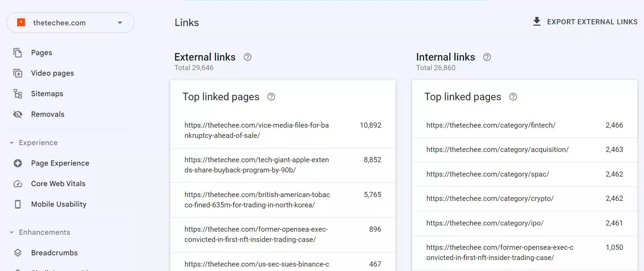Screen dimensions: 644x271
Task: Click the Pages sidebar icon
Action: 18,53
